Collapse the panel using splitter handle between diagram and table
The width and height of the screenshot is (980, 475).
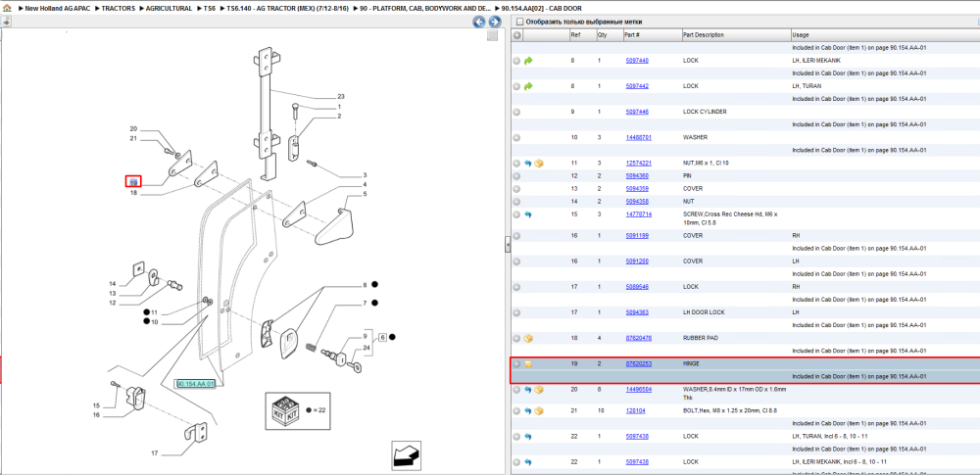pos(508,246)
